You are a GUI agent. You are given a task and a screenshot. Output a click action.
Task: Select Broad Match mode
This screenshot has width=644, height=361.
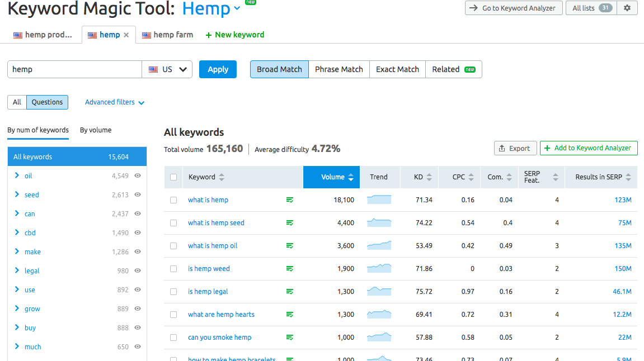(279, 69)
